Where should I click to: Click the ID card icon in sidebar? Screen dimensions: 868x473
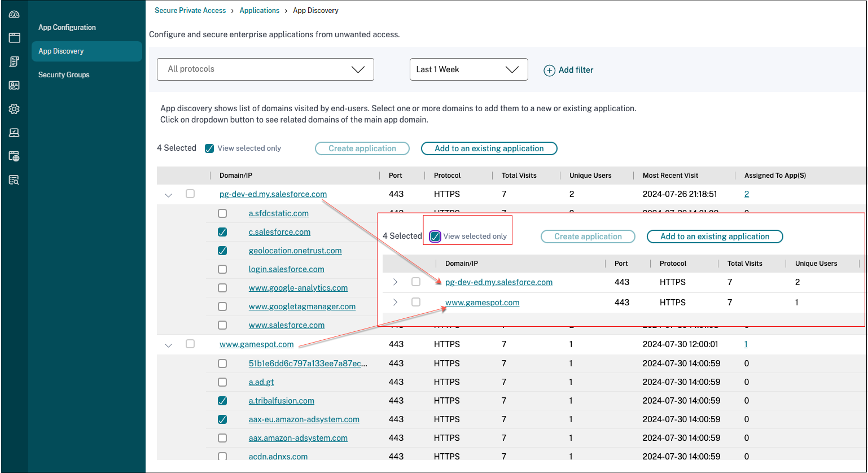click(14, 85)
